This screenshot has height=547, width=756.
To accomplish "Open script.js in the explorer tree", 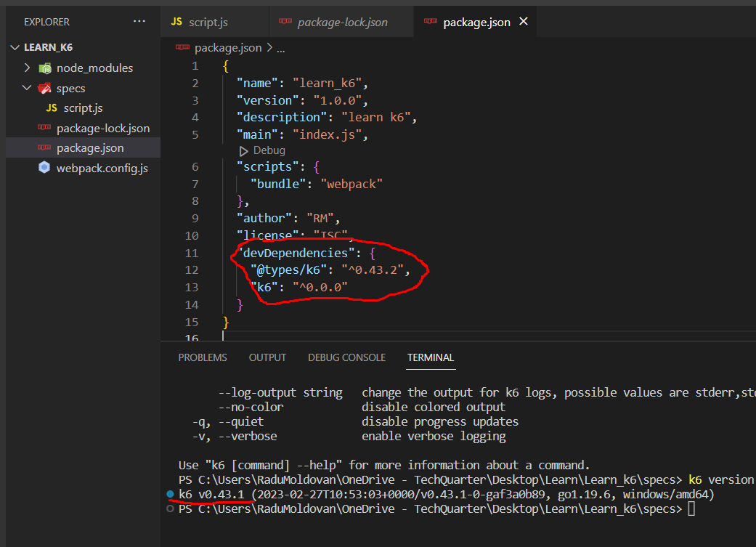I will pos(83,108).
